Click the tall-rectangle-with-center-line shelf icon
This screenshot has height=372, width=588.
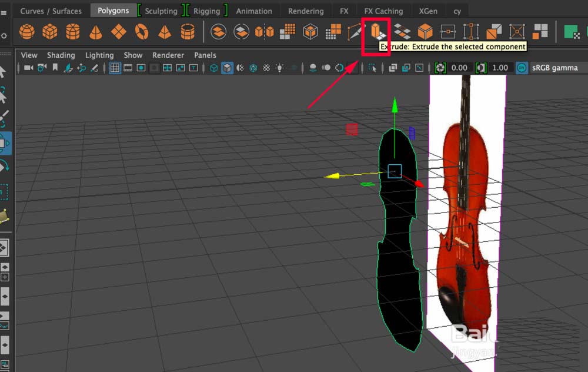click(471, 32)
